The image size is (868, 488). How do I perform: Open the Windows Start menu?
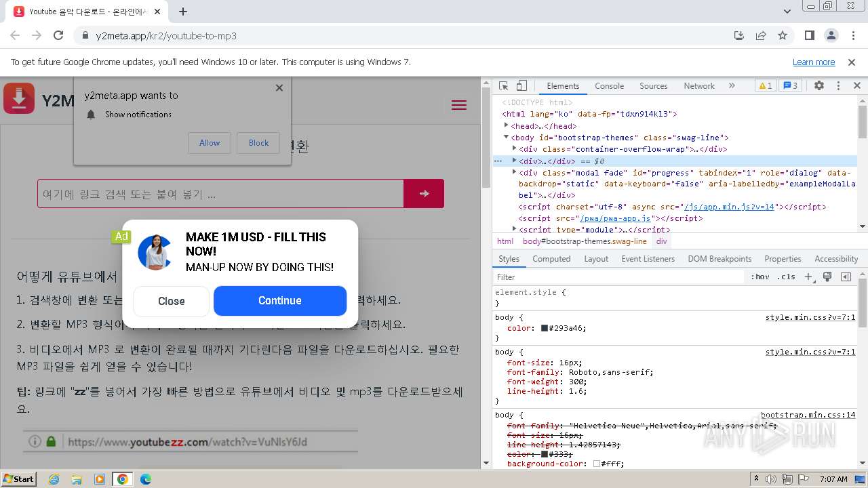tap(19, 479)
